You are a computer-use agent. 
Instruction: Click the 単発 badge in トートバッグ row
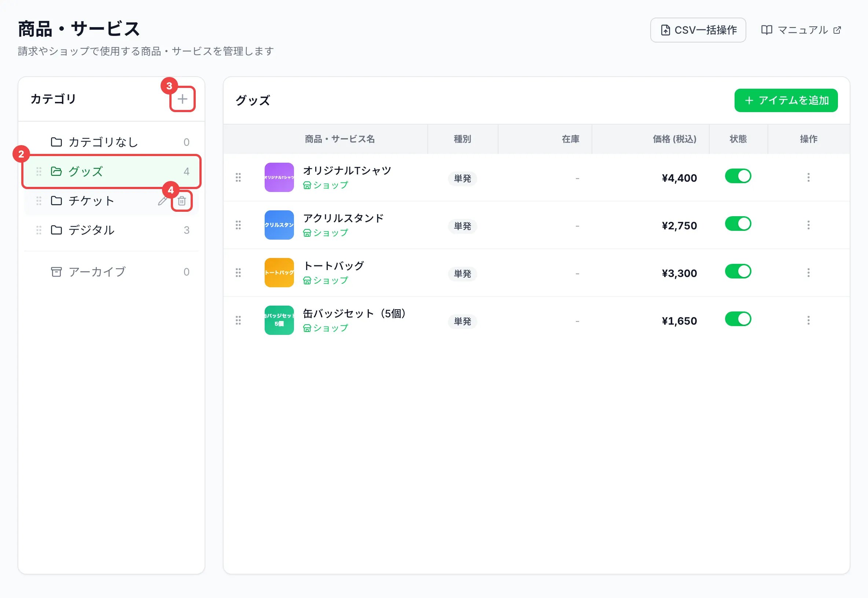463,274
